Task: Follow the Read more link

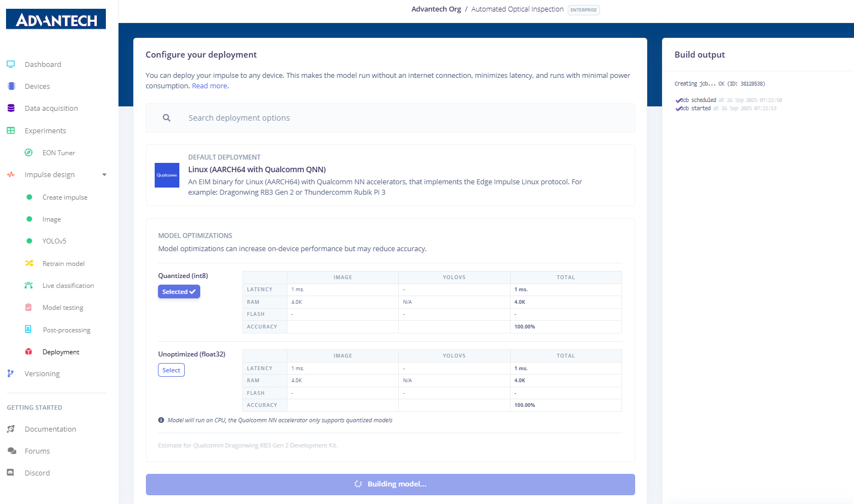Action: coord(210,86)
